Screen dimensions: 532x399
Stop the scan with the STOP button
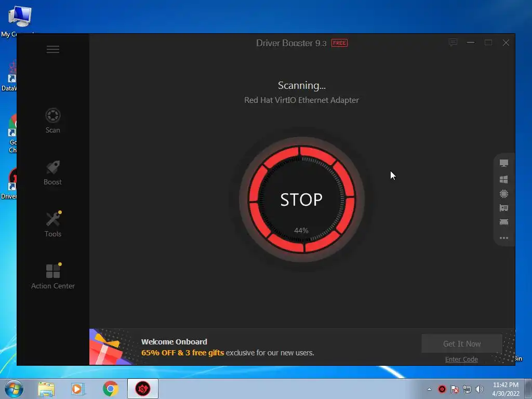pyautogui.click(x=301, y=199)
